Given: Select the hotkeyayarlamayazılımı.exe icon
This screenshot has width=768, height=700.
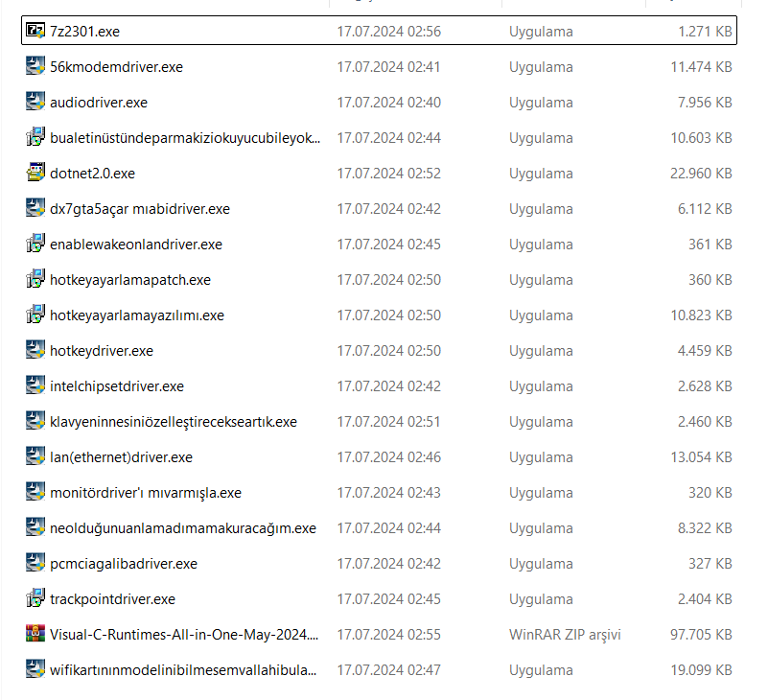Looking at the screenshot, I should (x=35, y=315).
